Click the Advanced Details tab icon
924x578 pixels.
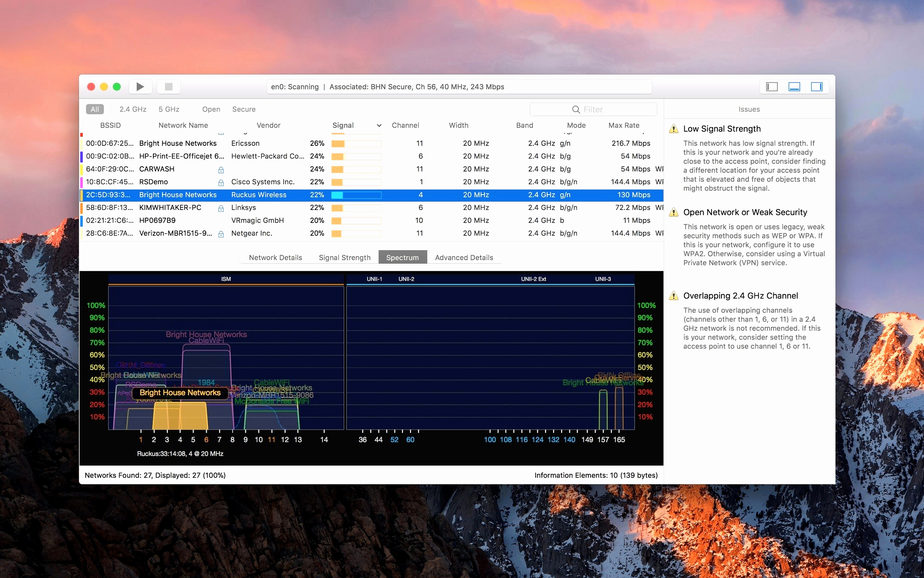pyautogui.click(x=464, y=256)
